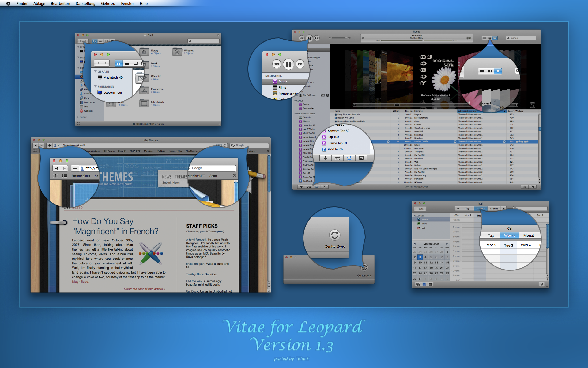Click the iCal notifications envelope button
This screenshot has width=588, height=368.
[x=430, y=285]
